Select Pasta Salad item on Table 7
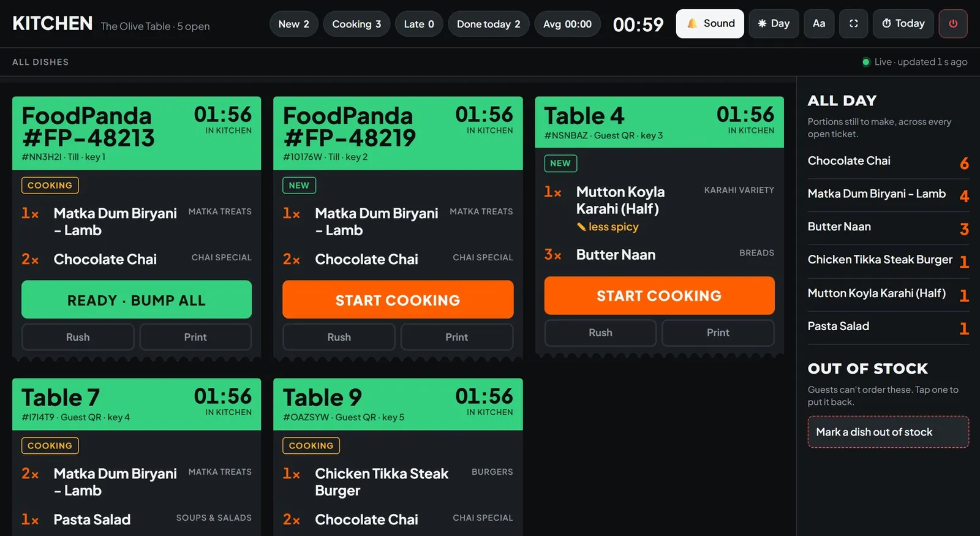The height and width of the screenshot is (536, 980). click(137, 519)
